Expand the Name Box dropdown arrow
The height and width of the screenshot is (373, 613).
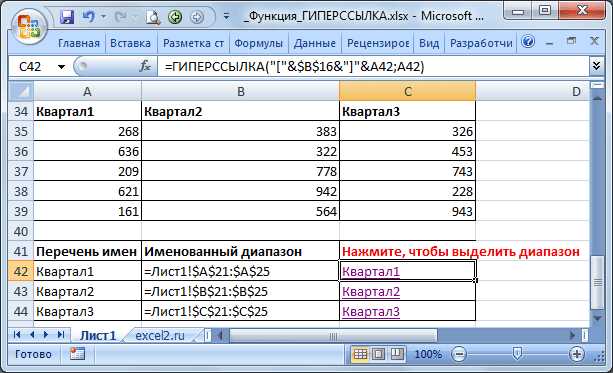[61, 67]
